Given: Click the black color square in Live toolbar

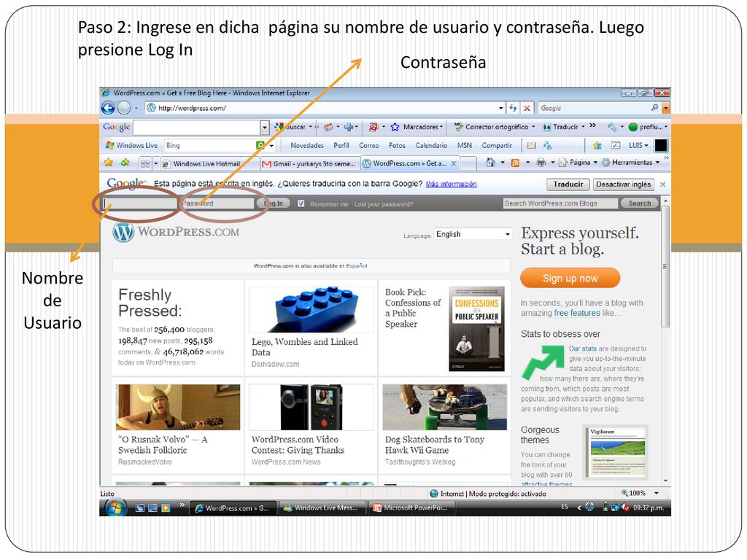Looking at the screenshot, I should (661, 145).
